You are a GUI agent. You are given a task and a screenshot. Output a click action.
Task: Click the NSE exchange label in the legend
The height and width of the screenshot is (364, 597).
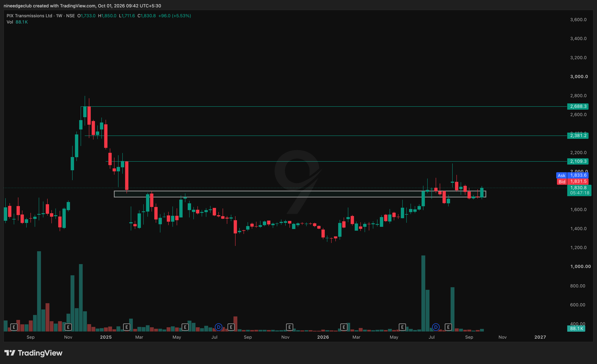(71, 16)
